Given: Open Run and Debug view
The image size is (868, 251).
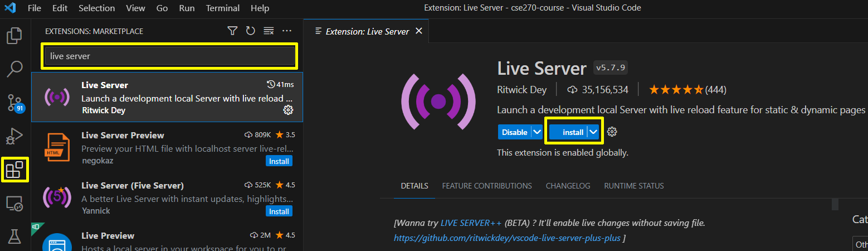Looking at the screenshot, I should point(14,136).
